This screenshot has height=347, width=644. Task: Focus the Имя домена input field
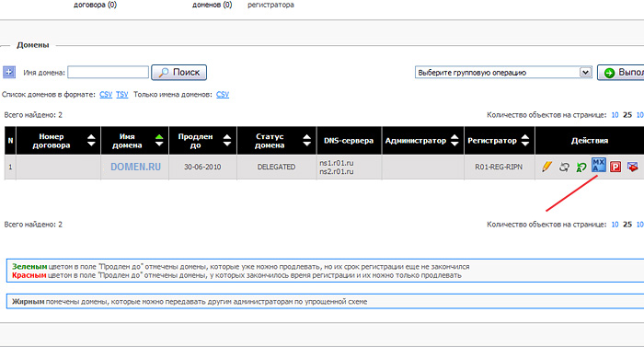click(x=108, y=73)
